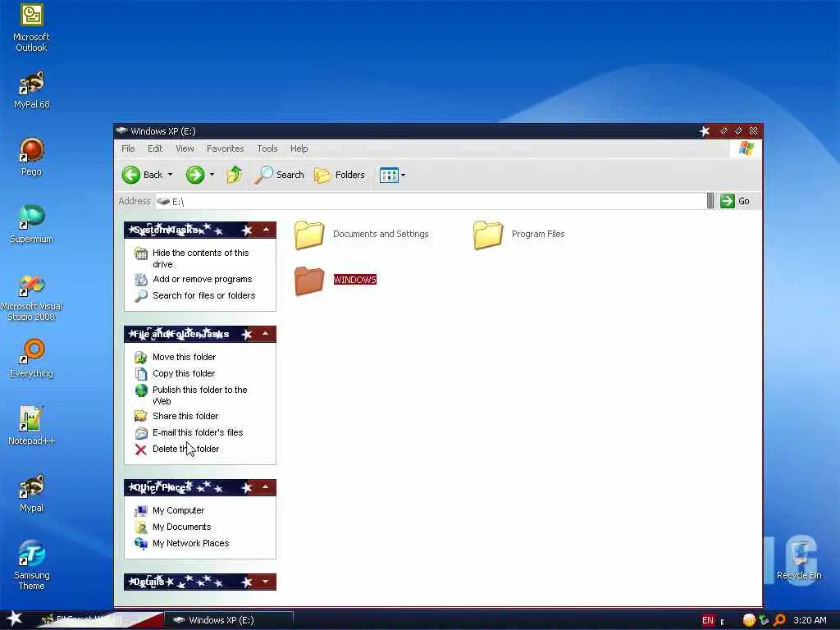Open the View menu
This screenshot has height=630, width=840.
(x=185, y=148)
